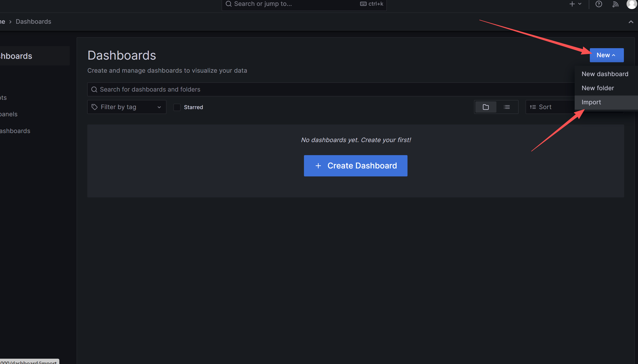The width and height of the screenshot is (638, 364).
Task: Open the help question mark icon
Action: click(599, 4)
